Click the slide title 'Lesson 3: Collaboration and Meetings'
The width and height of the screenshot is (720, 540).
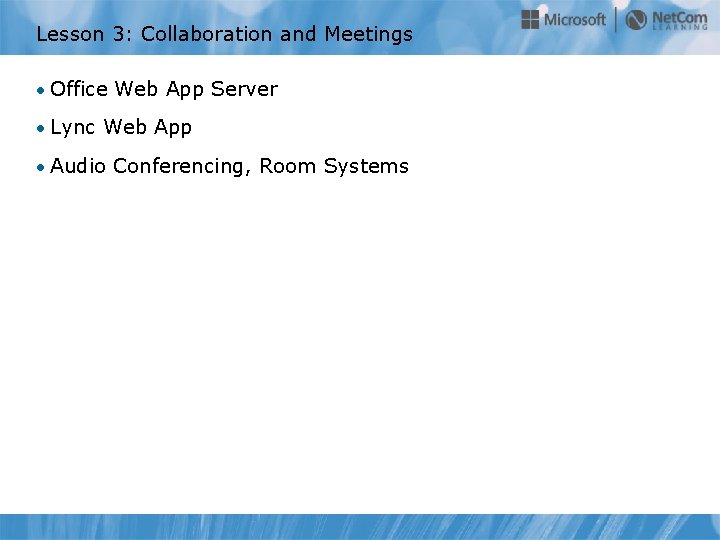[224, 34]
